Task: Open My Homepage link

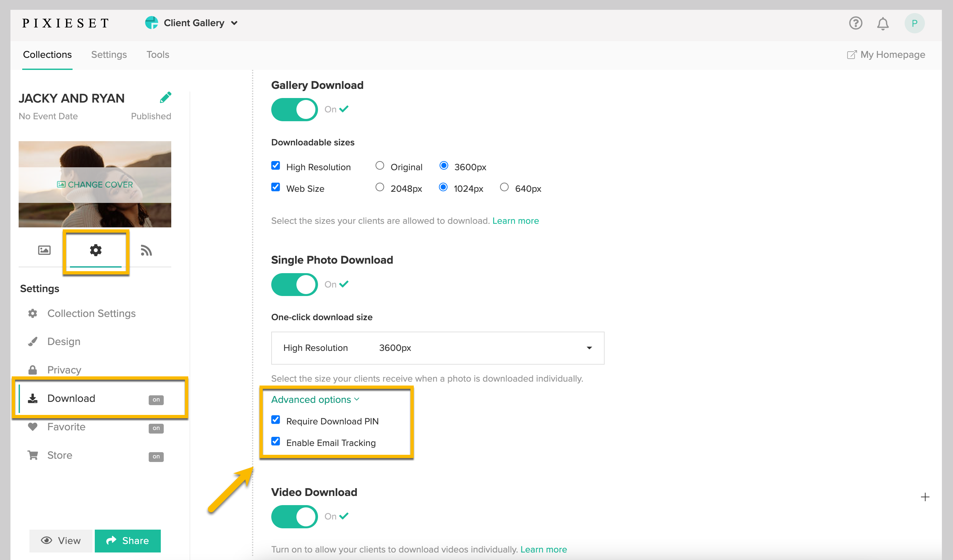Action: 886,55
